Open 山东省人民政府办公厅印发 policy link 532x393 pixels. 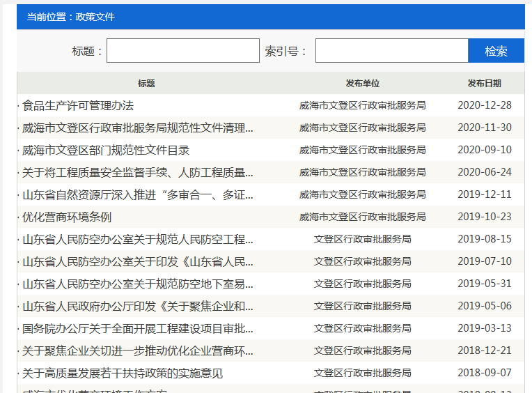138,306
